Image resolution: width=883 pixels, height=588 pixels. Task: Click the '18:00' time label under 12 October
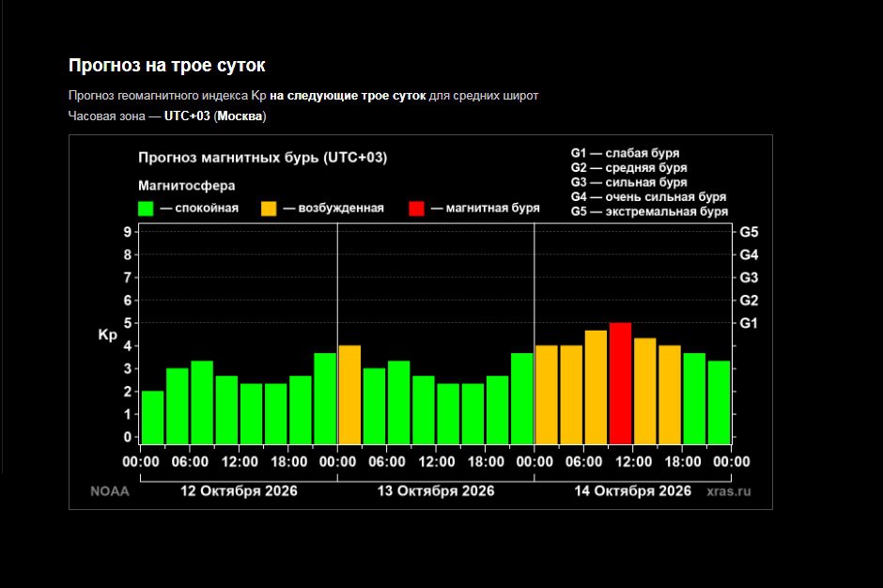[x=289, y=462]
